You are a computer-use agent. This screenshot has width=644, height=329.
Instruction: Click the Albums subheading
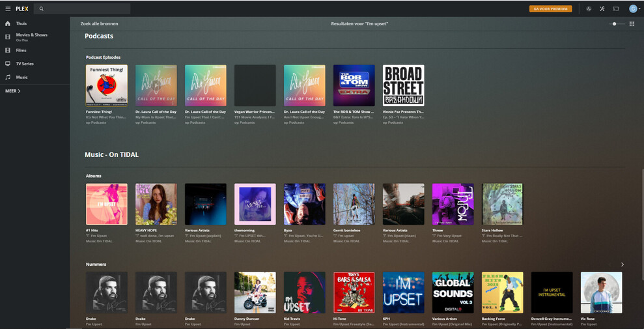(94, 176)
